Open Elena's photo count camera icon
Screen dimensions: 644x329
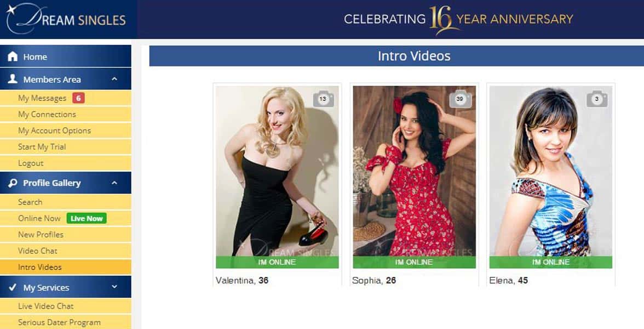pos(597,99)
